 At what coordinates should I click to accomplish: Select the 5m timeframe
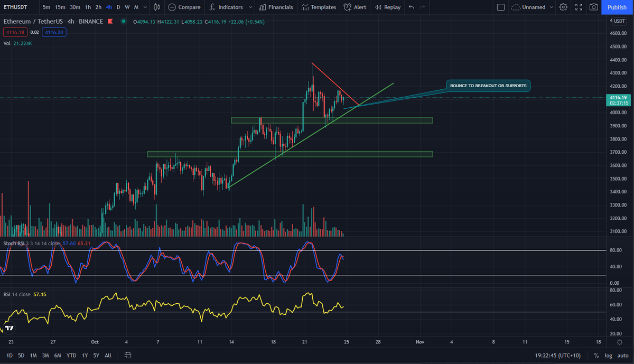tap(47, 7)
